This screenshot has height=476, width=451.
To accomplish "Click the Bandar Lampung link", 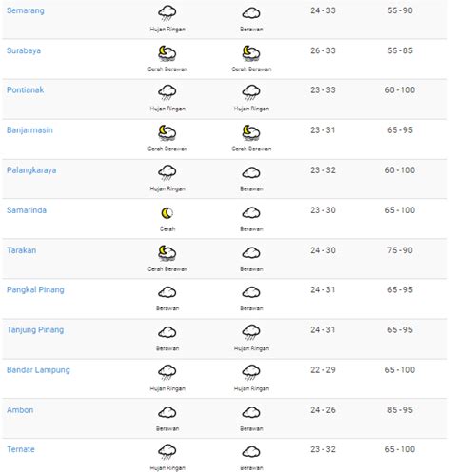I will click(x=38, y=370).
